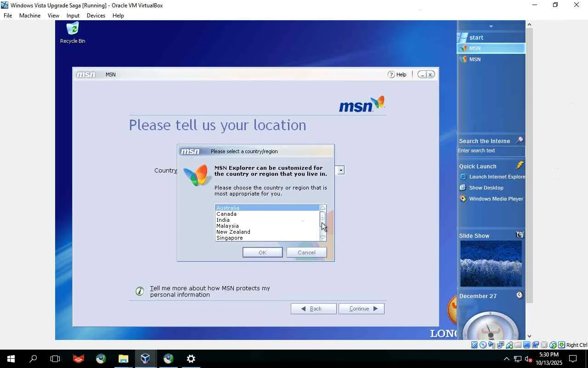Screen dimensions: 588x368
Task: Show hidden icons in system tray
Action: coord(506,359)
